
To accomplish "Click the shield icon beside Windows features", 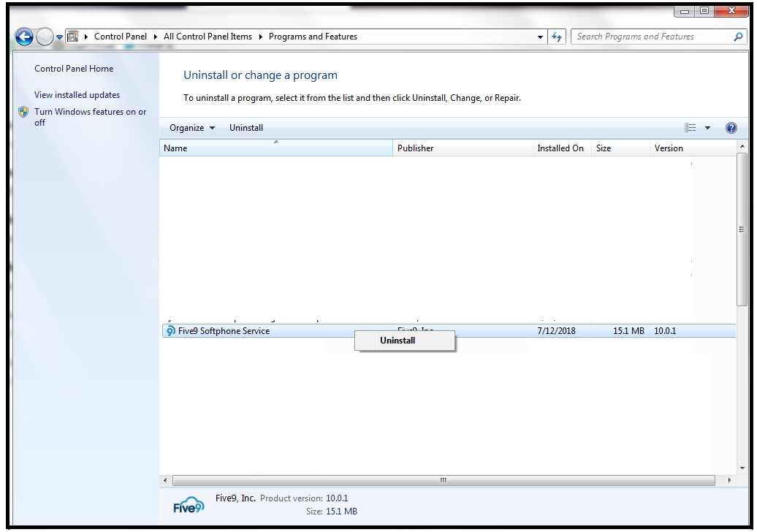I will tap(23, 112).
